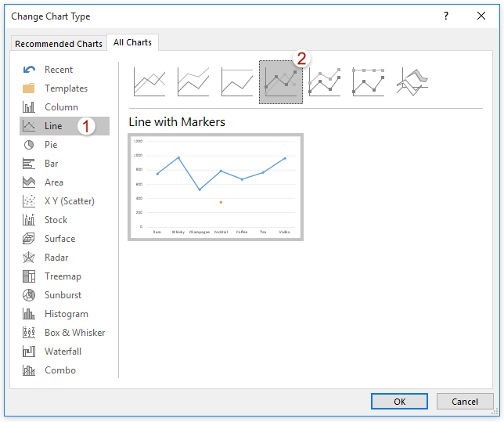Cancel the Change Chart Type dialog

(x=465, y=402)
